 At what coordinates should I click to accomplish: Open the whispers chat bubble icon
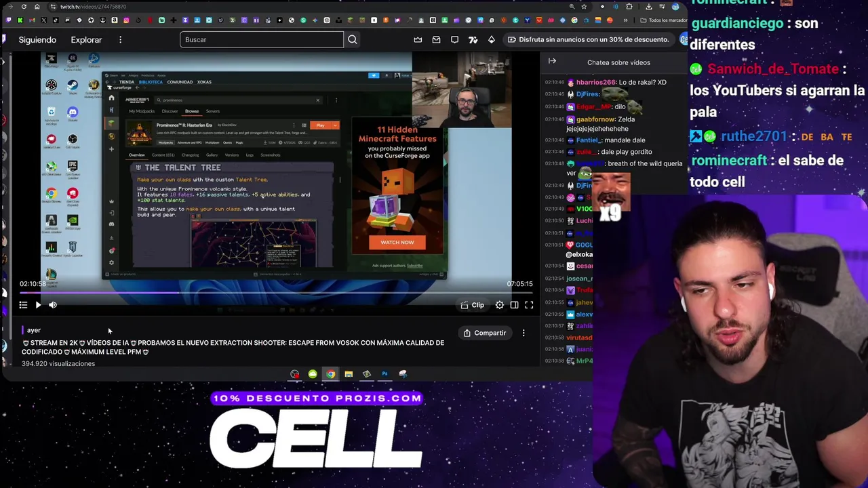pos(454,39)
